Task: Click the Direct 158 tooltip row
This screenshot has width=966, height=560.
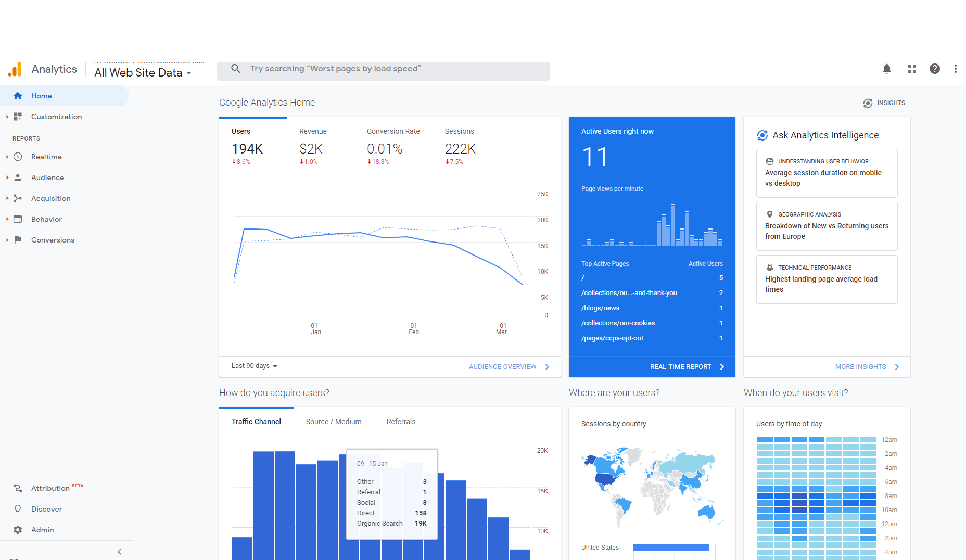Action: (392, 513)
